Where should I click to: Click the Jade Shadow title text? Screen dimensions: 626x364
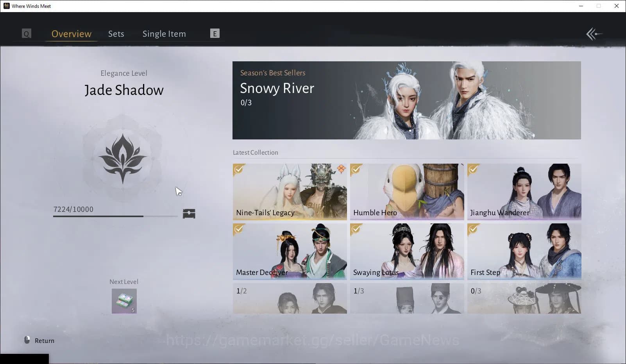(x=124, y=90)
